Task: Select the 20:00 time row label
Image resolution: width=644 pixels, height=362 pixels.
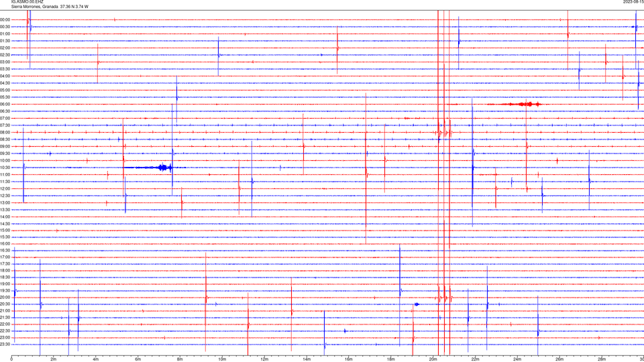Action: (x=5, y=297)
